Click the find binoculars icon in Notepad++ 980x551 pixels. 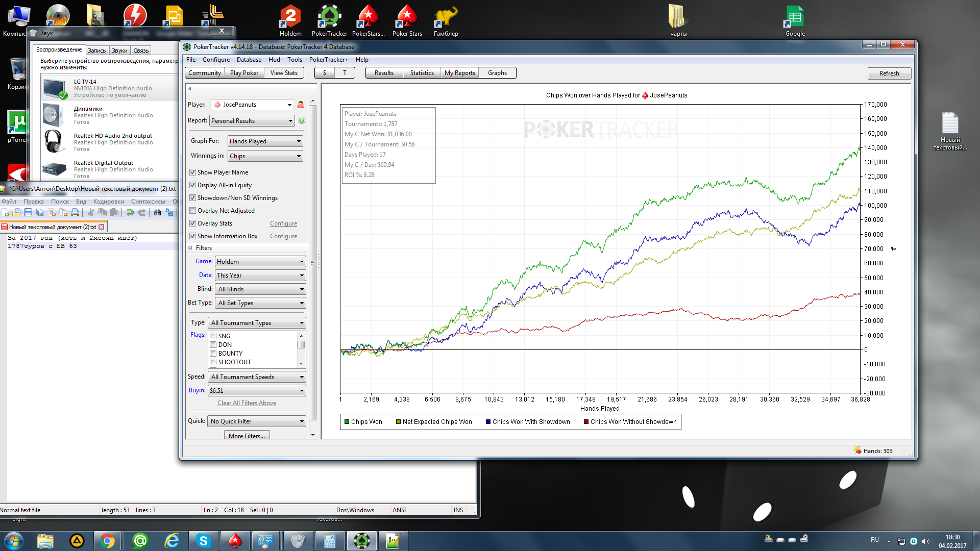[x=157, y=213]
